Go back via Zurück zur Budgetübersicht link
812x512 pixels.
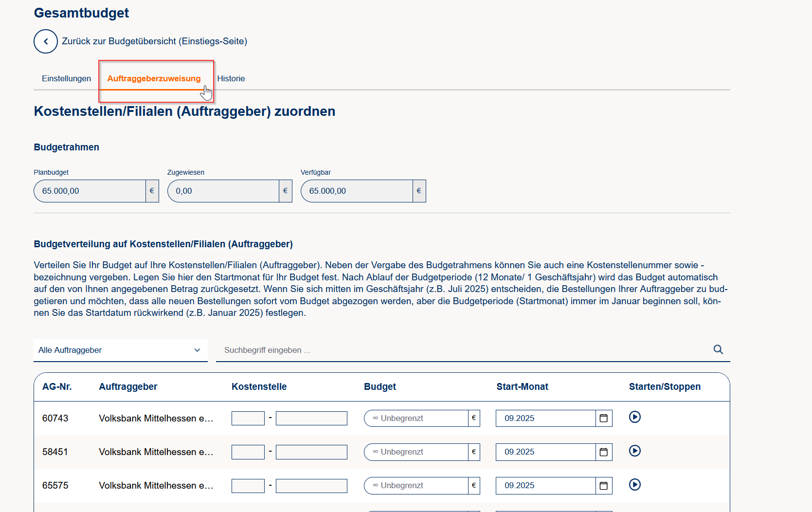pyautogui.click(x=154, y=41)
